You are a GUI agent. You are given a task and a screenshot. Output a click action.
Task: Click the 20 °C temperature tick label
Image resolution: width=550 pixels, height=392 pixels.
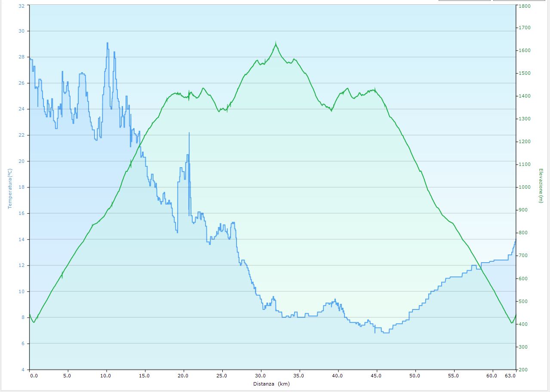(22, 161)
